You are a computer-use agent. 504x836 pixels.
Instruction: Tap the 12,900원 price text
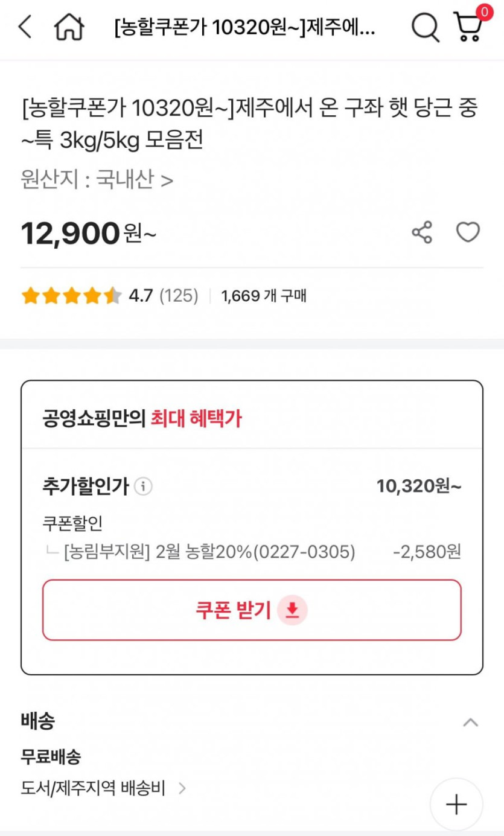(88, 233)
